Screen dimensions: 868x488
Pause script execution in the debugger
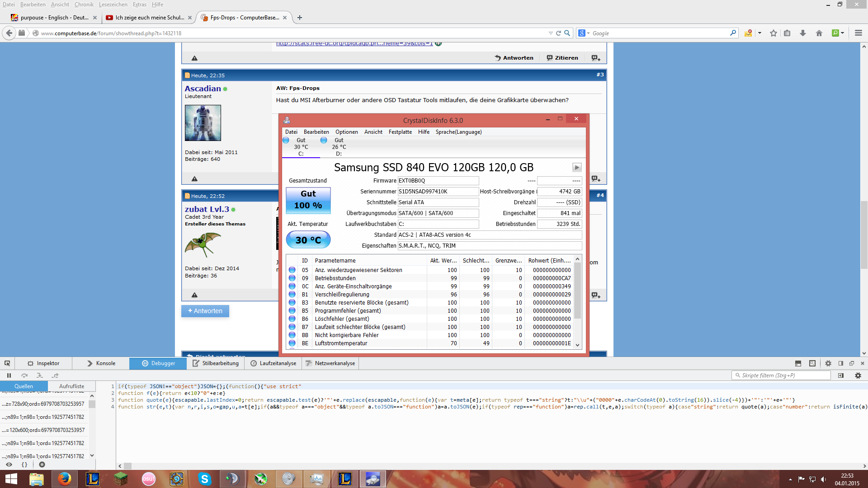click(9, 375)
